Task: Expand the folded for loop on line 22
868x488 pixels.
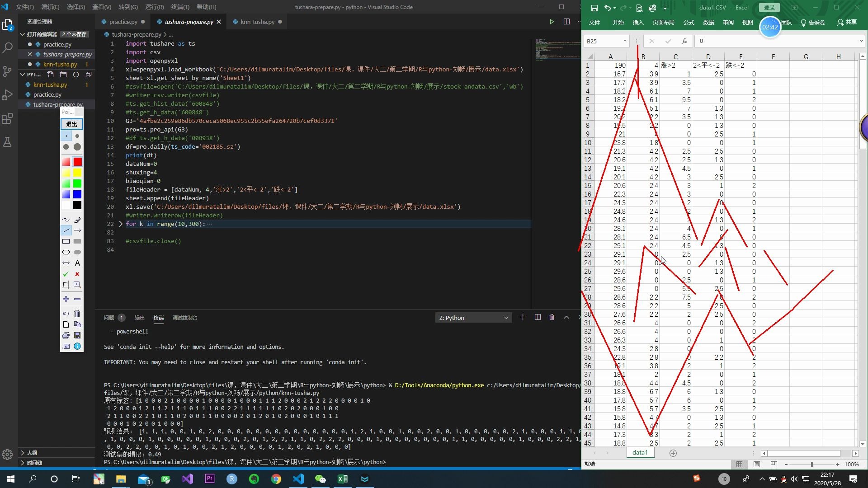Action: [x=120, y=224]
